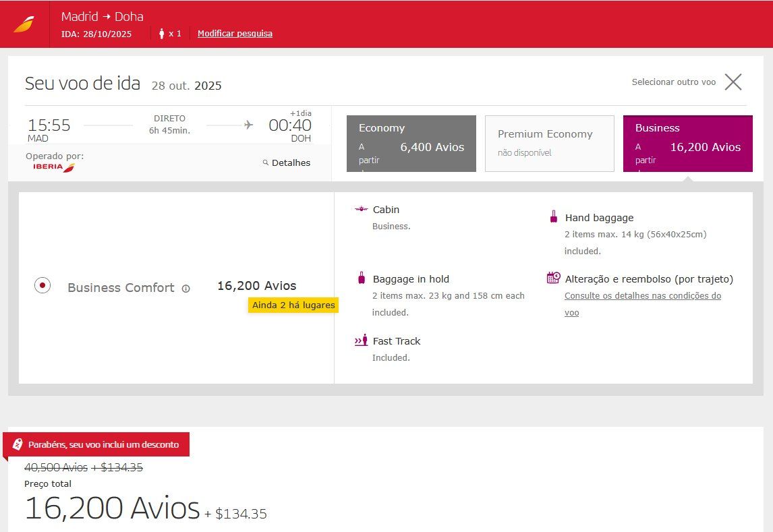
Task: Click the airplane icon on the flight route line
Action: pyautogui.click(x=248, y=125)
